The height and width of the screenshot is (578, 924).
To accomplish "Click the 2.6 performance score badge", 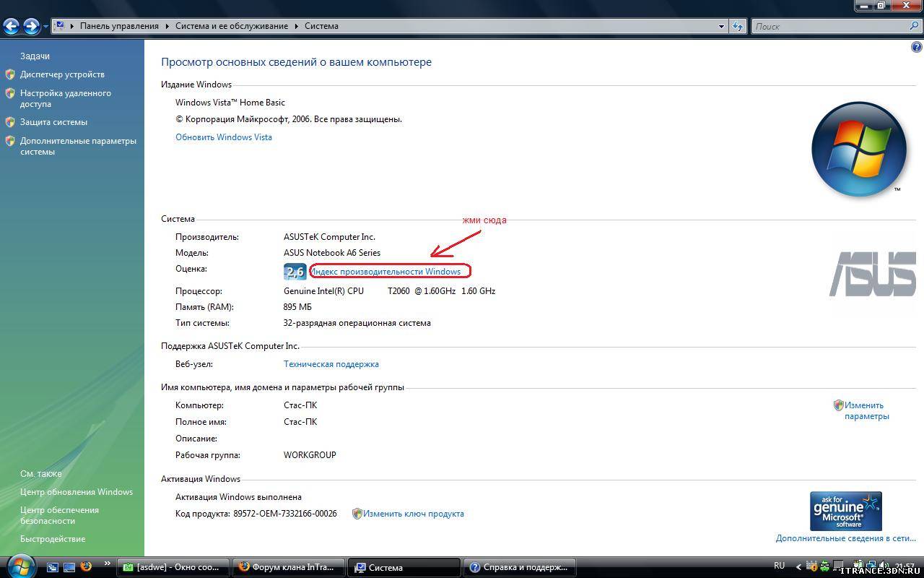I will click(x=295, y=272).
